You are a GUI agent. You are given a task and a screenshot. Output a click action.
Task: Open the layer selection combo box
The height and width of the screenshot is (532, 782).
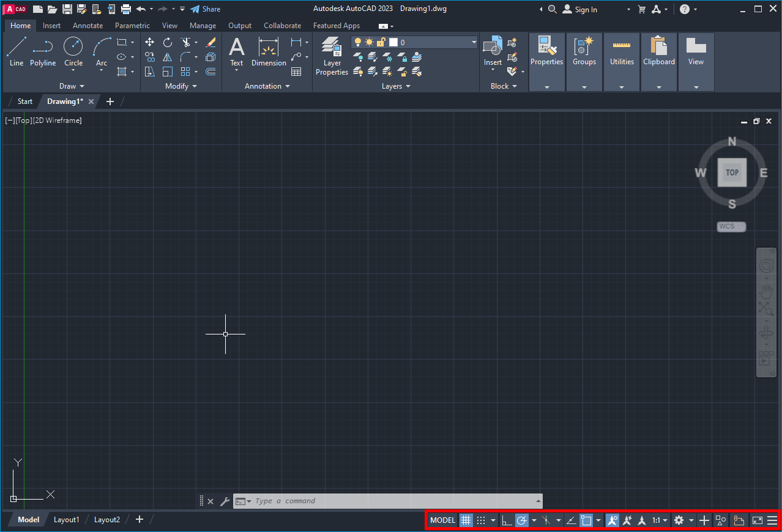[x=414, y=42]
